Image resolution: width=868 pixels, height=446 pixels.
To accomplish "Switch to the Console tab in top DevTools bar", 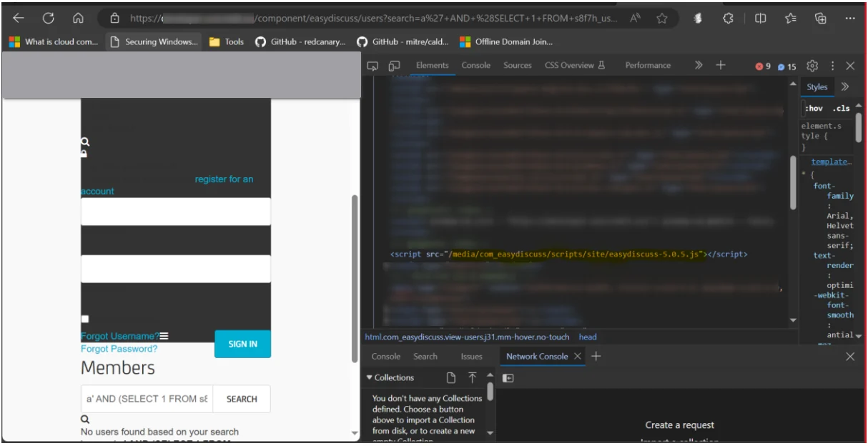I will pyautogui.click(x=476, y=65).
